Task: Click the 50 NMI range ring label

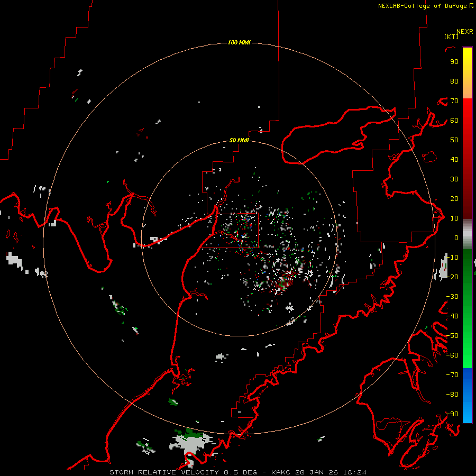Action: 239,140
